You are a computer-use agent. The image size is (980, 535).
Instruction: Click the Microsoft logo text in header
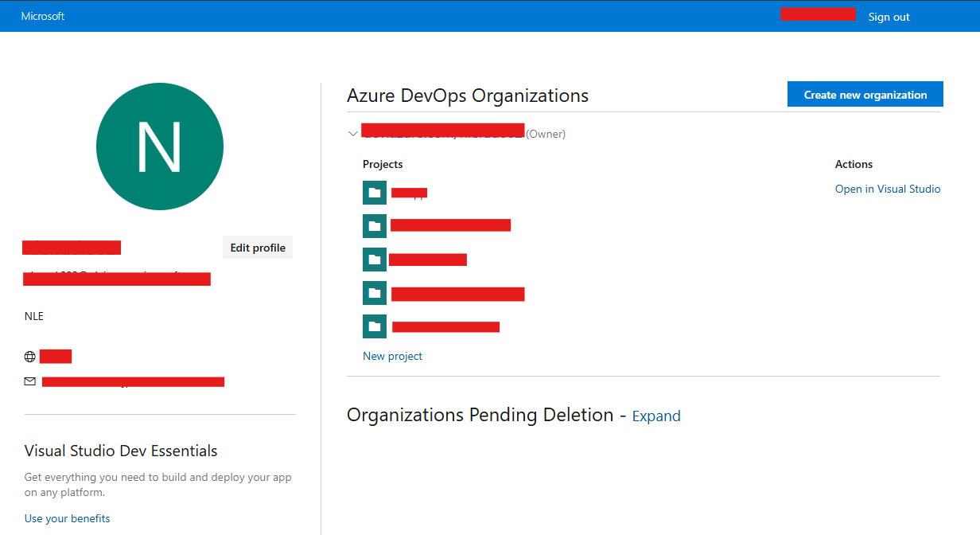point(43,16)
